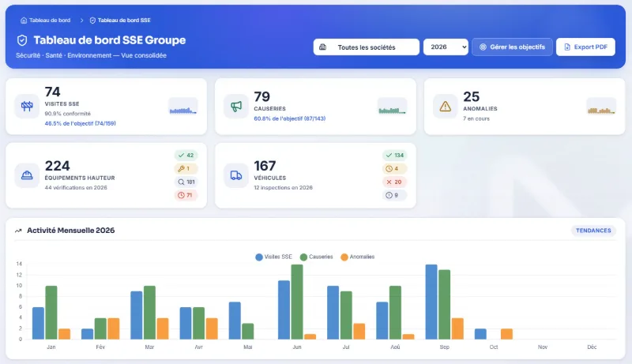Click the red cross 20 badge
632x364 pixels.
click(394, 182)
